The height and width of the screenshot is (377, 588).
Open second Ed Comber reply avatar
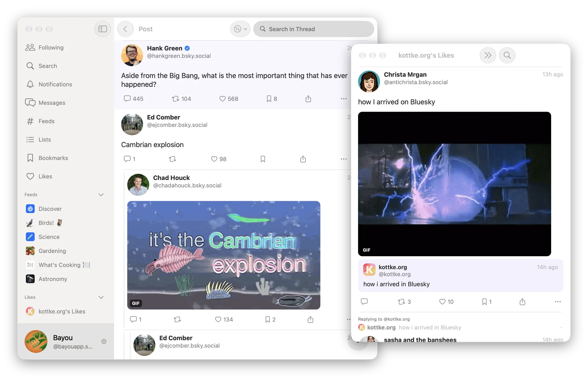coord(144,345)
